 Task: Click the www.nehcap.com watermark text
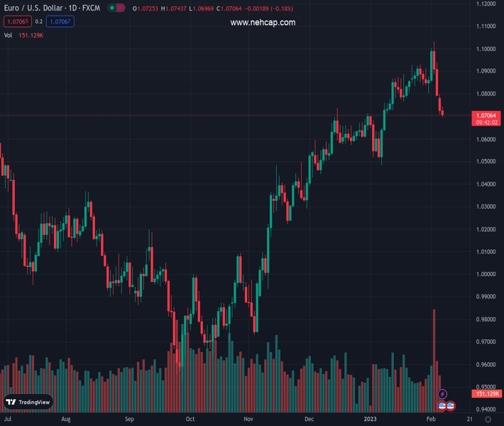tap(263, 23)
